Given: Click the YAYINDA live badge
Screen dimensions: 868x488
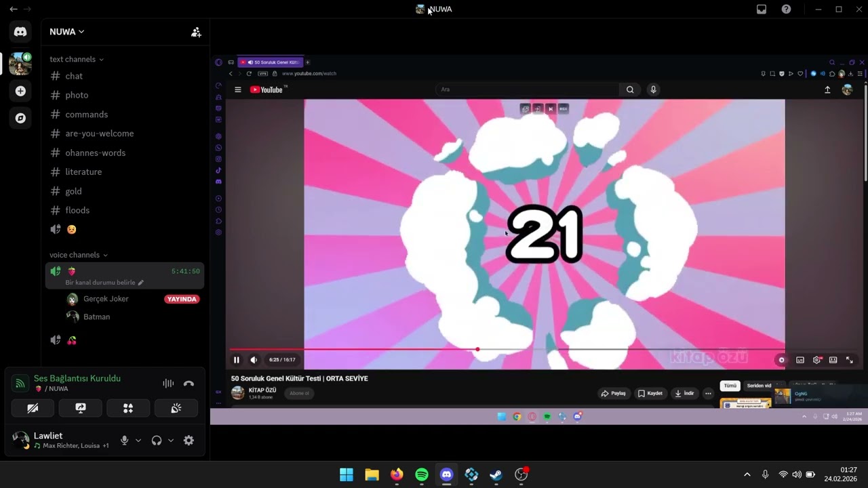Looking at the screenshot, I should [x=182, y=299].
